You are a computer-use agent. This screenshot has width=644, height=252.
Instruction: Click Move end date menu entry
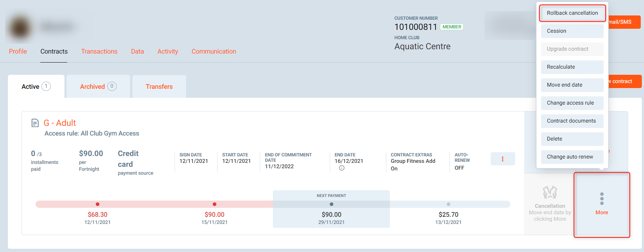(x=572, y=85)
